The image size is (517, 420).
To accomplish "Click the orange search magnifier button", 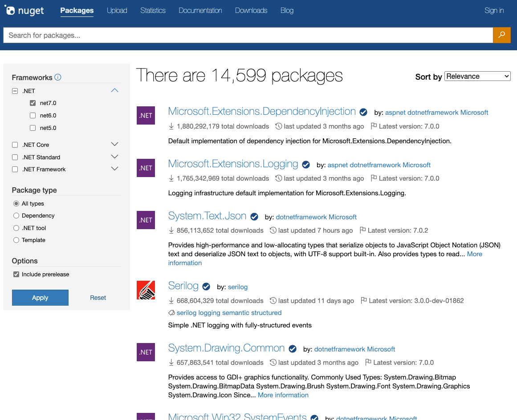I will tap(501, 35).
